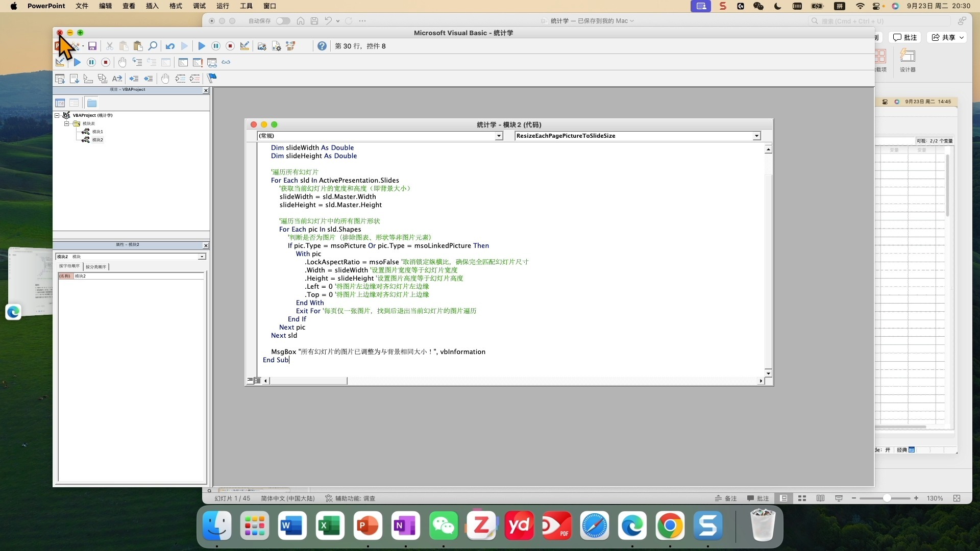Open VBA Help question mark icon
This screenshot has width=980, height=551.
[322, 46]
